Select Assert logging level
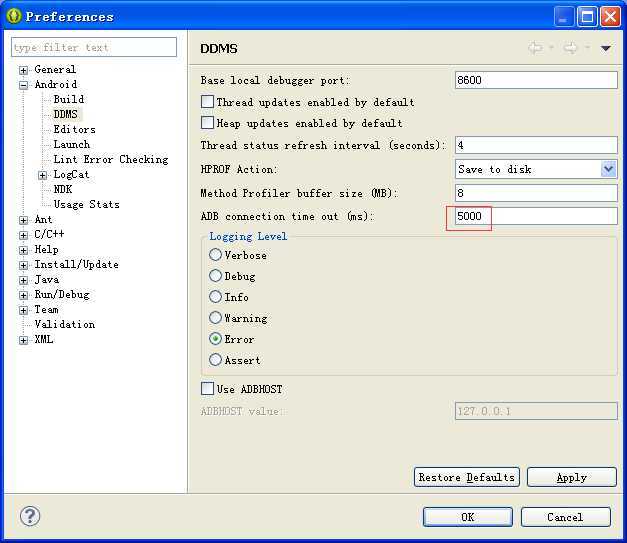627x543 pixels. pos(215,359)
